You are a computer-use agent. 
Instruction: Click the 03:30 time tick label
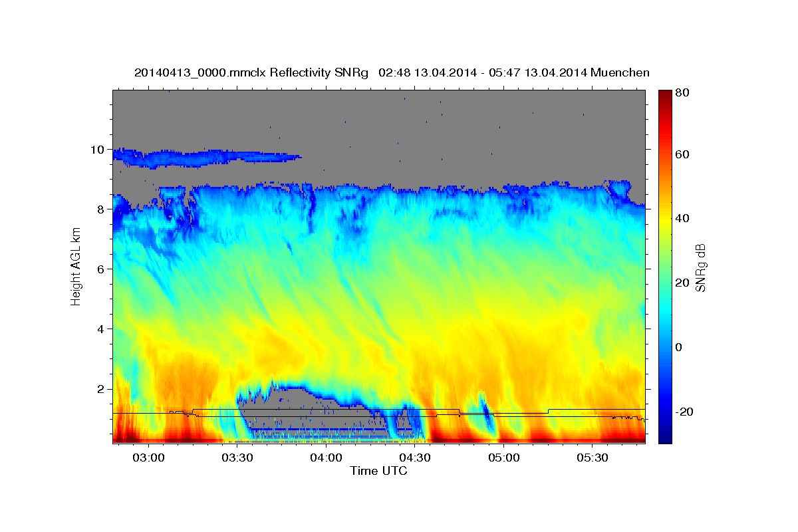[x=237, y=458]
